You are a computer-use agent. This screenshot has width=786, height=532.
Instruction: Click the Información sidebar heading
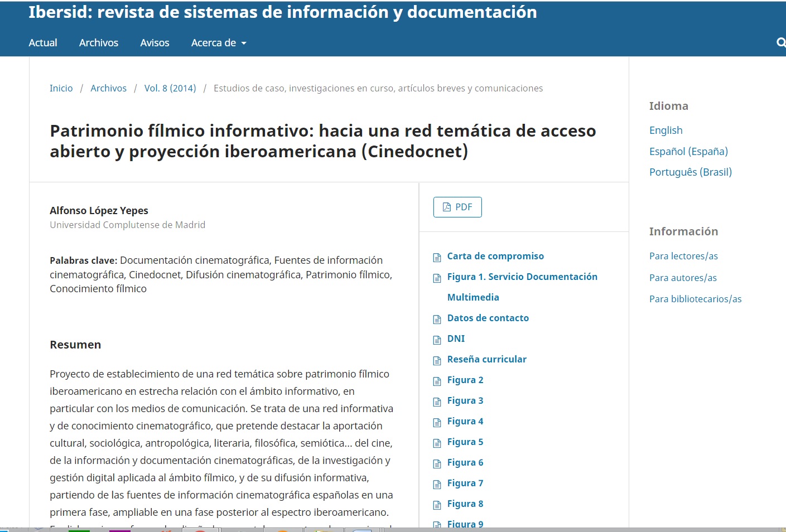683,231
